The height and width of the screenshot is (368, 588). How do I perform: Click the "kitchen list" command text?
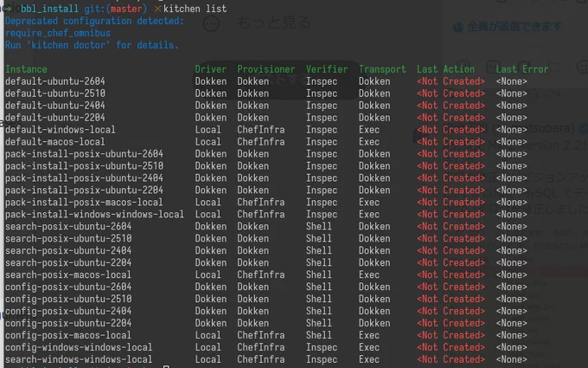pyautogui.click(x=195, y=9)
